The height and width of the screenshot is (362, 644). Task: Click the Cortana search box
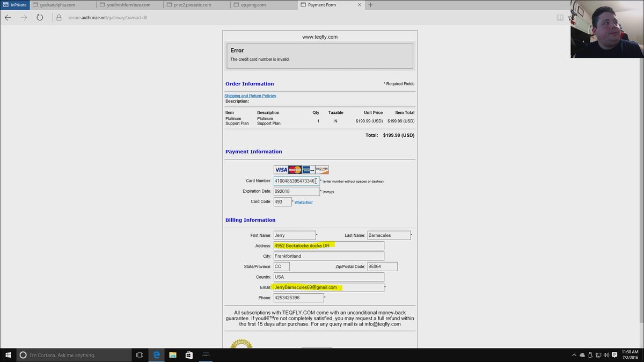pyautogui.click(x=74, y=355)
